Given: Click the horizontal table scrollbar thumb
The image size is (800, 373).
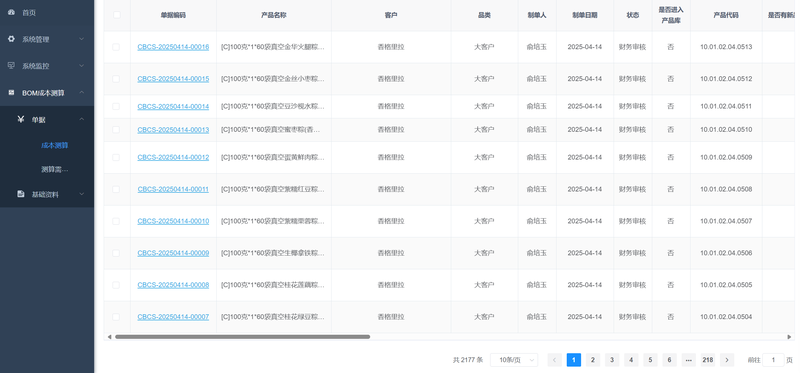Looking at the screenshot, I should 242,337.
